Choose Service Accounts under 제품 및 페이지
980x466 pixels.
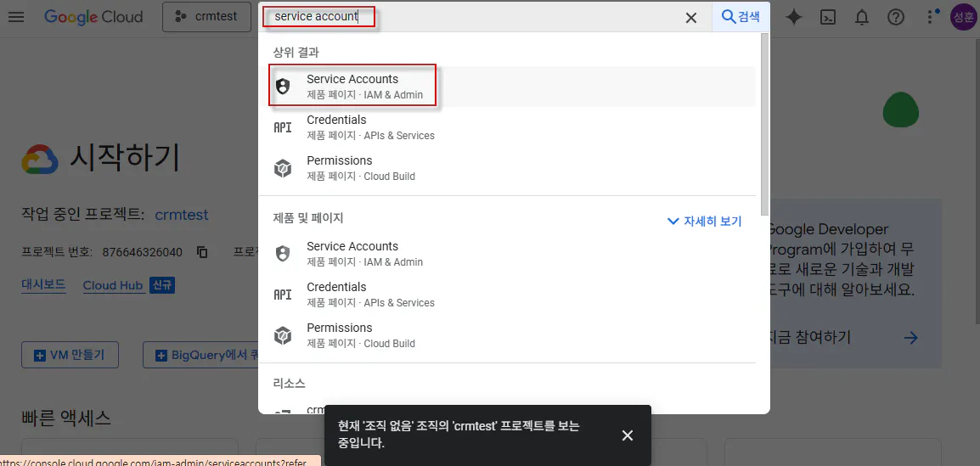click(x=506, y=254)
